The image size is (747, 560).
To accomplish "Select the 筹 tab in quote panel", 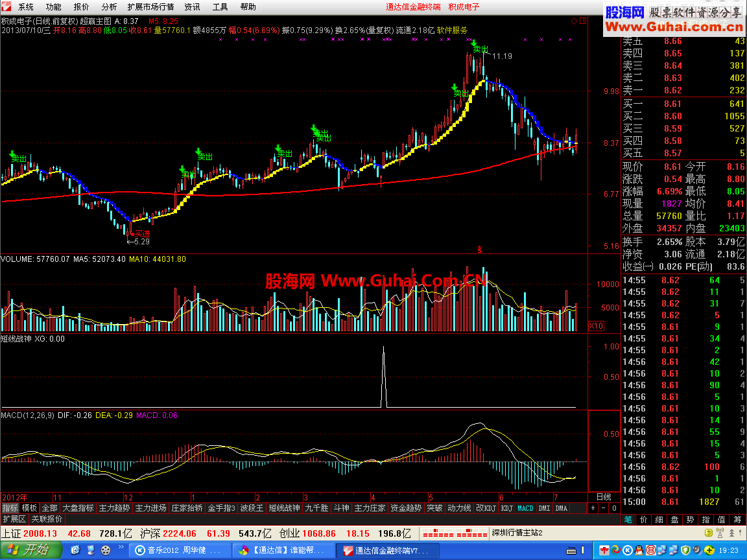I will tap(737, 520).
